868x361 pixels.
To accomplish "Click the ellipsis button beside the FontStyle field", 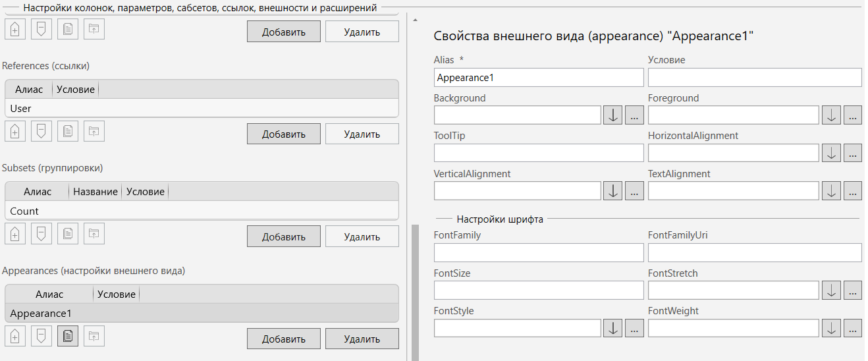I will pos(634,328).
